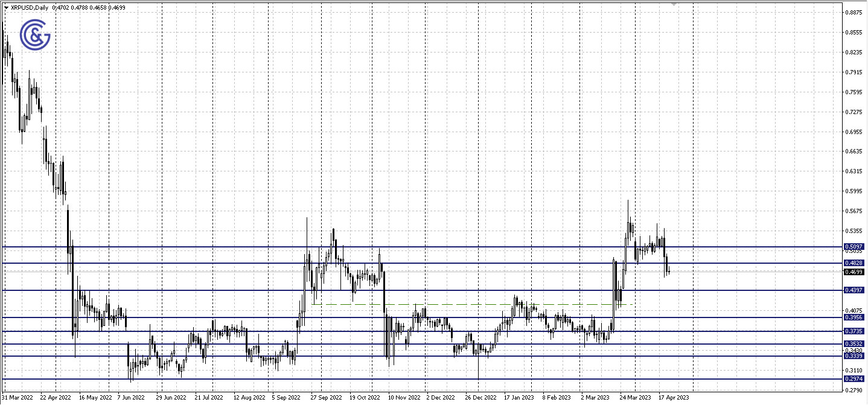The width and height of the screenshot is (868, 405).
Task: Click the black current price label 0.4699
Action: [853, 272]
